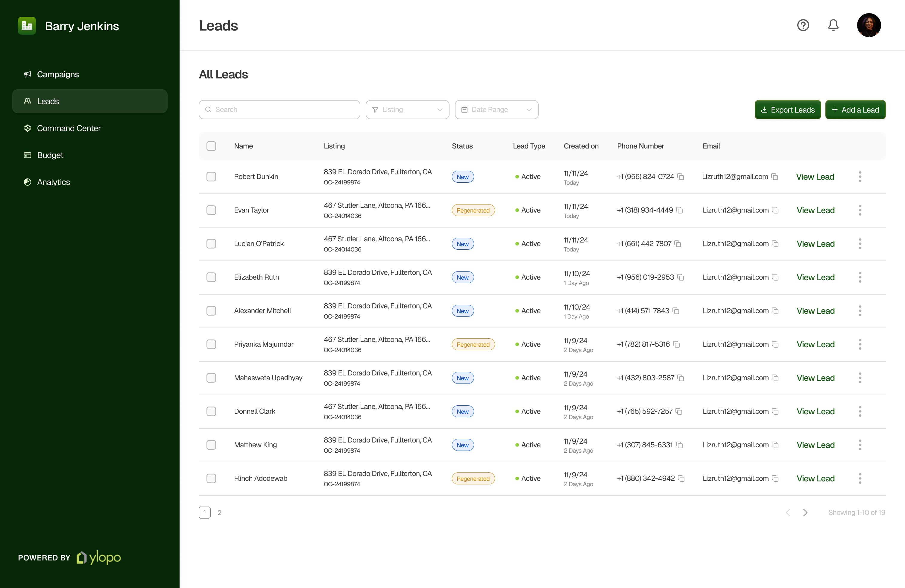
Task: Open the help question mark icon
Action: click(803, 25)
